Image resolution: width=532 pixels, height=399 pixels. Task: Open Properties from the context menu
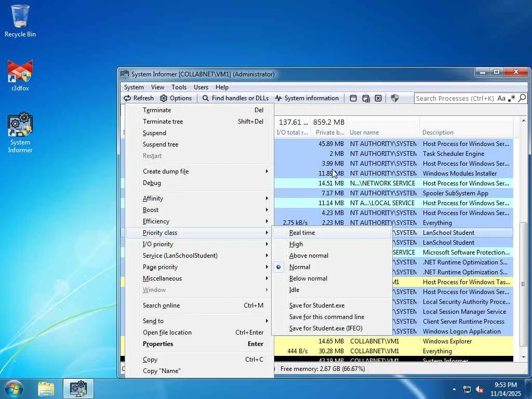click(199, 344)
